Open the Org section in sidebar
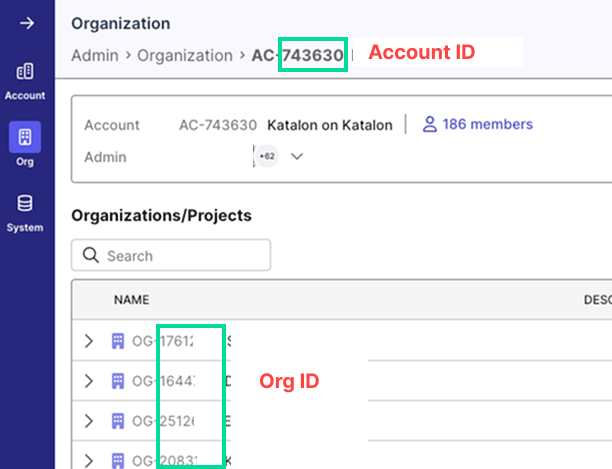 pos(25,144)
